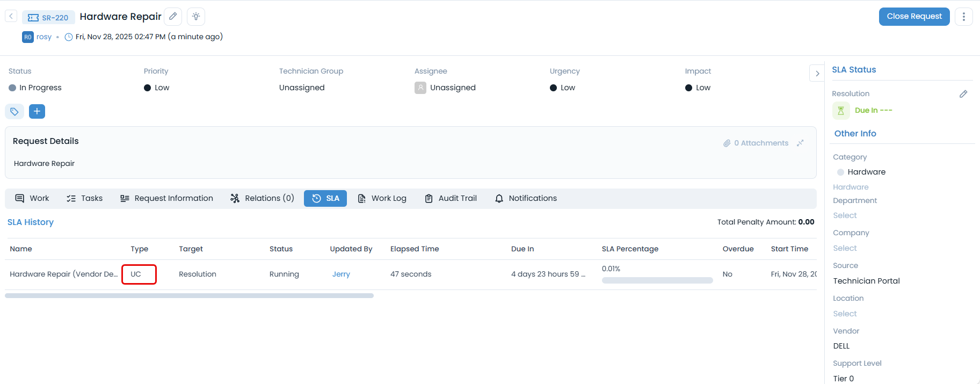Viewport: 980px width, 384px height.
Task: Expand the Request Details panel
Action: pyautogui.click(x=800, y=143)
